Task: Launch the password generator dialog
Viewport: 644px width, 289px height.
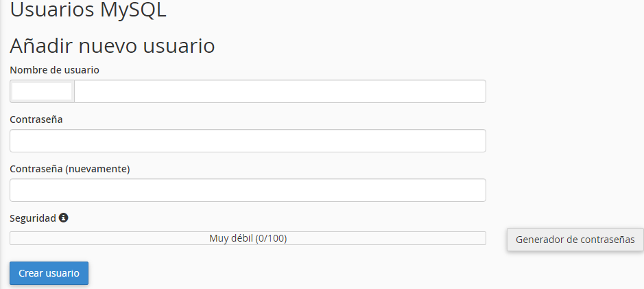Action: pos(575,240)
